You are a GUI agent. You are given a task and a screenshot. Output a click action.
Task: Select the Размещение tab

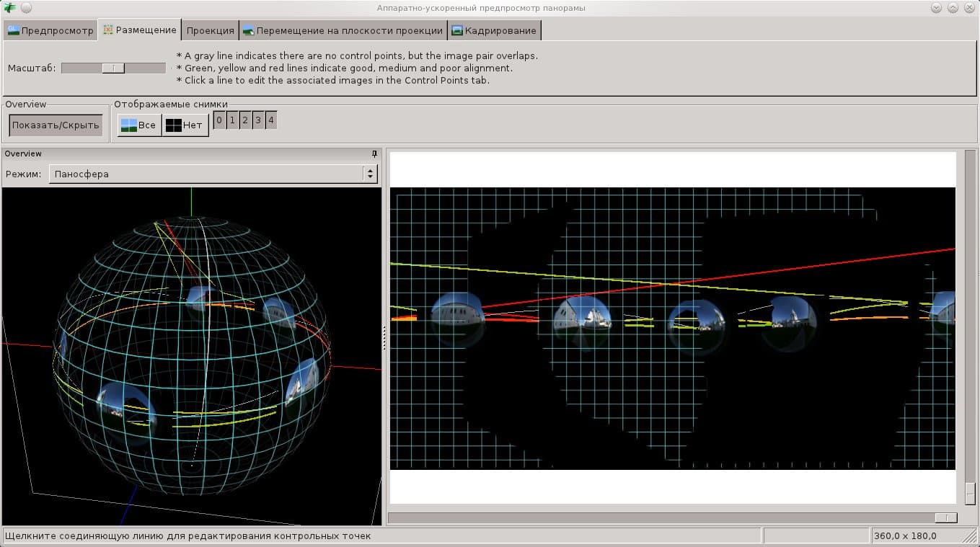[x=139, y=30]
